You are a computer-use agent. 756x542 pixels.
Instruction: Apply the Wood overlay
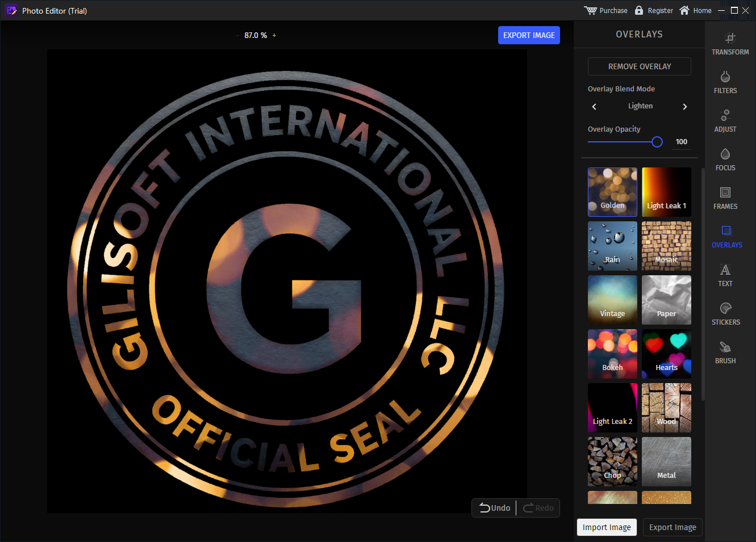coord(666,407)
